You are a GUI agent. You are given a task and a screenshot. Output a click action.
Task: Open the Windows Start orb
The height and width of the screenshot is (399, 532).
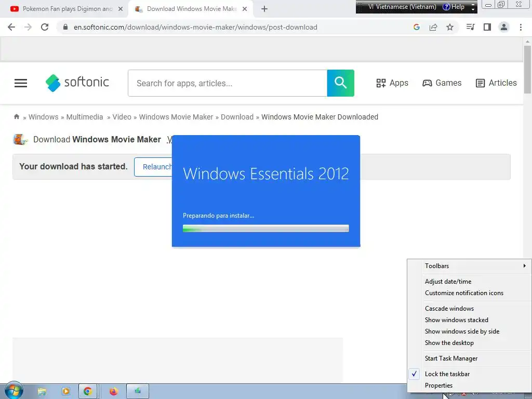[x=14, y=391]
